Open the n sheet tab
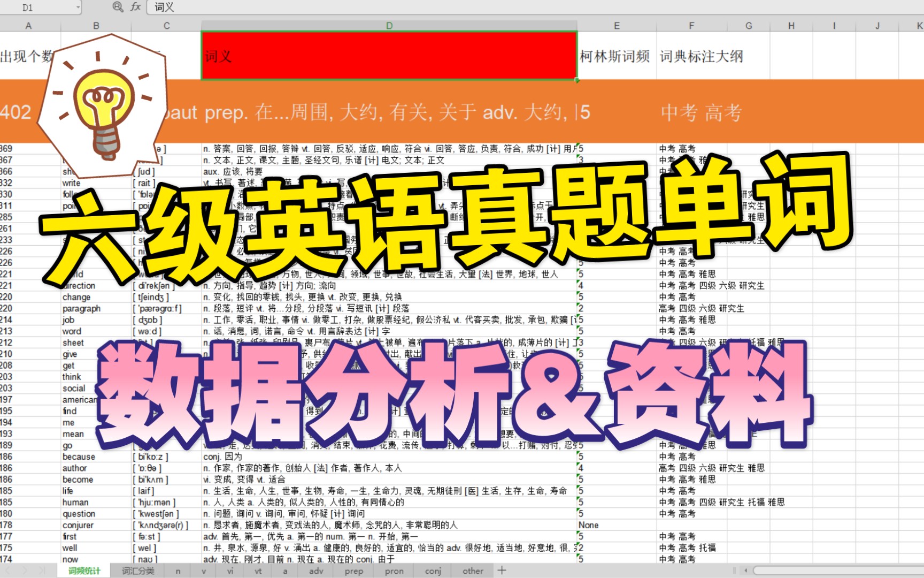Image resolution: width=924 pixels, height=578 pixels. coord(178,571)
